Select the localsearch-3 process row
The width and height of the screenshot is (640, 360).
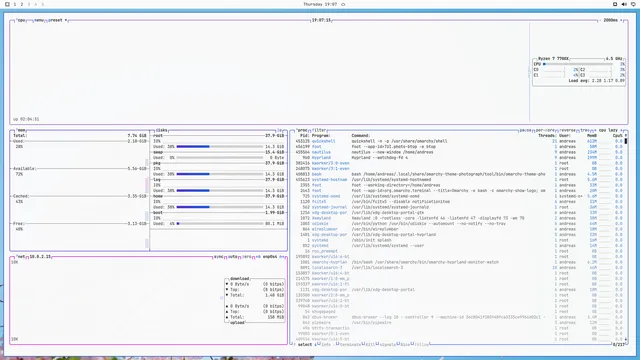(x=459, y=268)
